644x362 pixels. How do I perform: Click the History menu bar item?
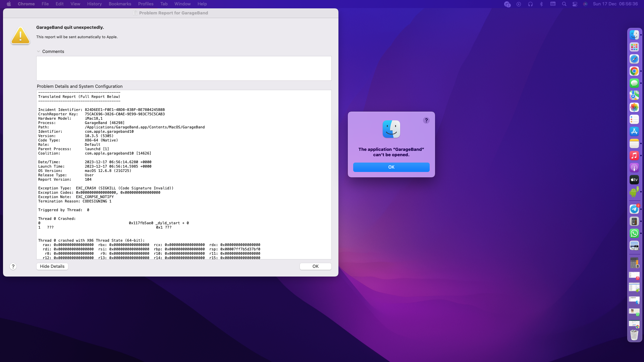(x=94, y=4)
